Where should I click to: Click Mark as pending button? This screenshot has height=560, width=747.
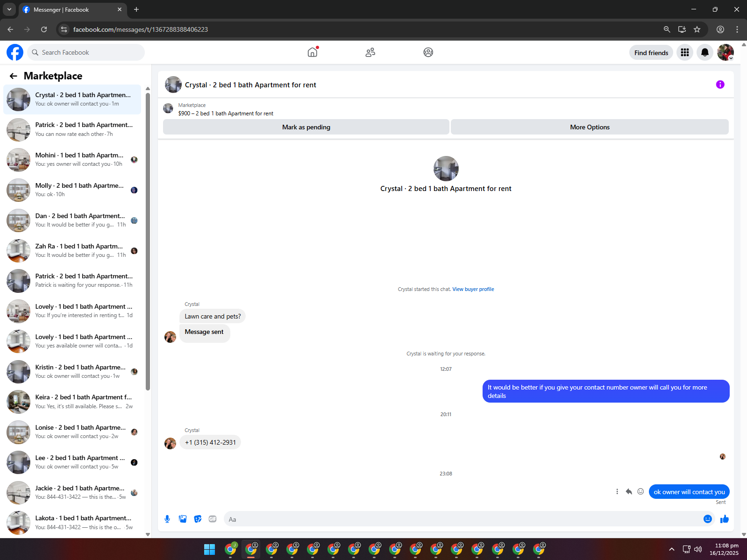[x=306, y=127]
